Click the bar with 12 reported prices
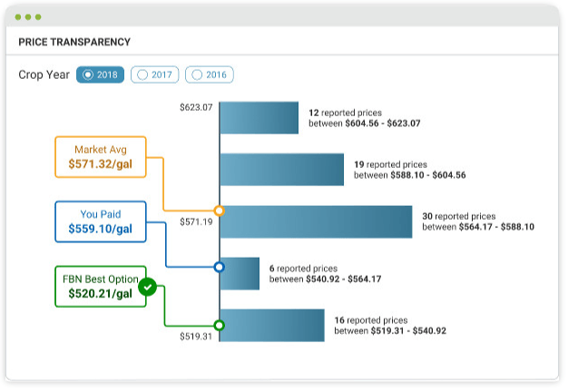This screenshot has height=392, width=568. [x=260, y=118]
